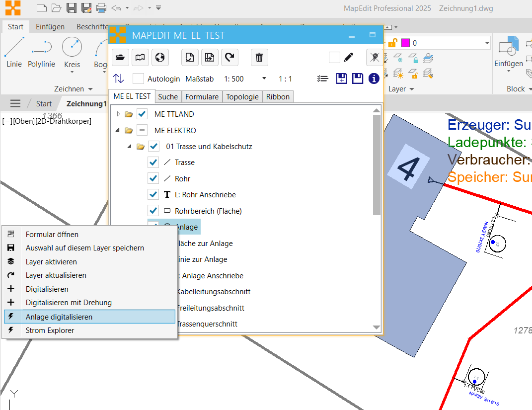Screen dimensions: 532x410
Task: Open the layer name dropdown showing 0
Action: (x=487, y=43)
